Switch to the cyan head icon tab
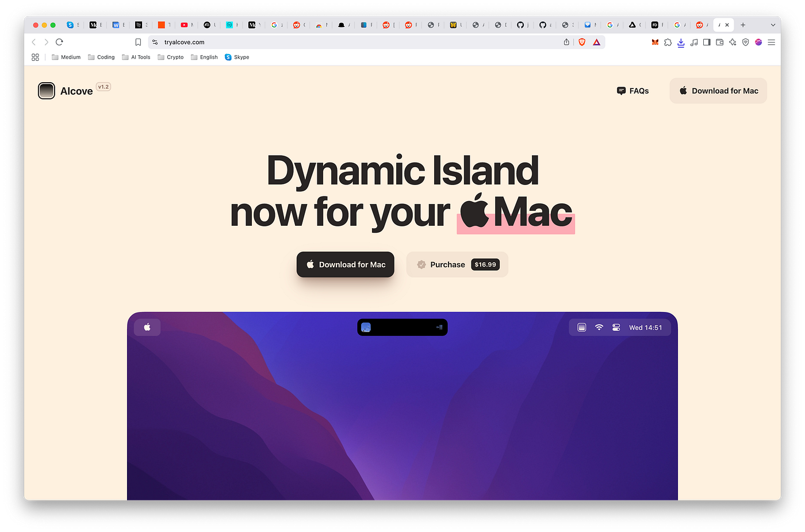Screen dimensions: 805x532 point(232,25)
